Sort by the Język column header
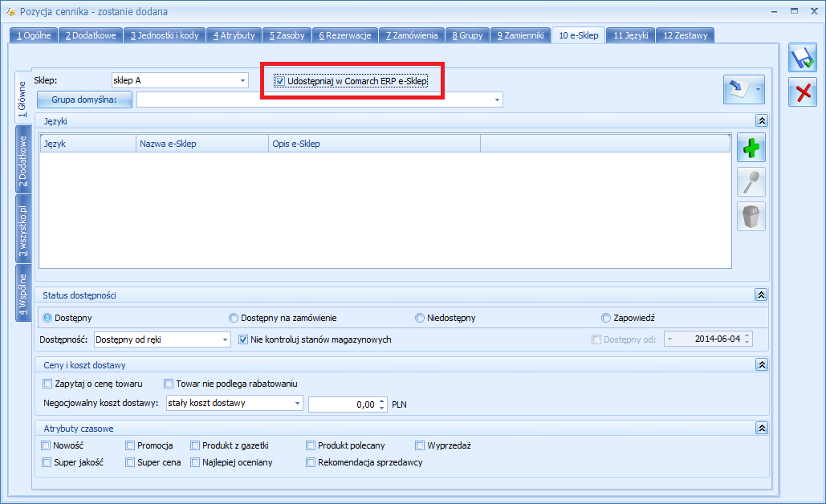826x504 pixels. point(88,144)
